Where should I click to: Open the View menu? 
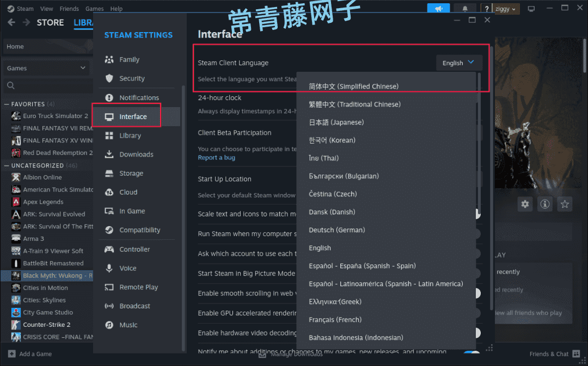click(x=46, y=9)
